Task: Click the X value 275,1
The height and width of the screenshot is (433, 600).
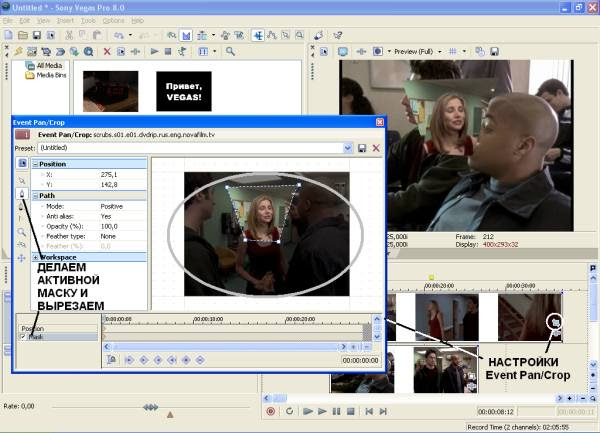Action: (109, 174)
